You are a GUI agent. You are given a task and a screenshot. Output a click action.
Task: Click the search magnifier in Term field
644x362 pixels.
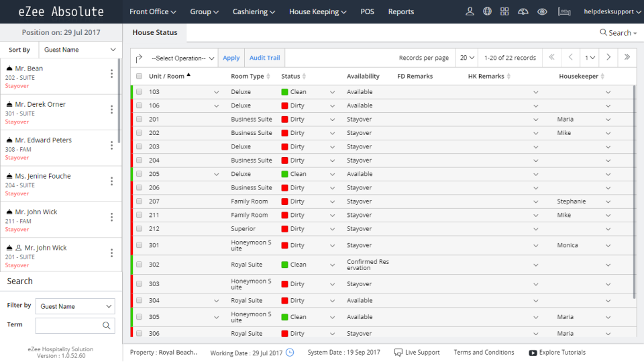(x=106, y=325)
